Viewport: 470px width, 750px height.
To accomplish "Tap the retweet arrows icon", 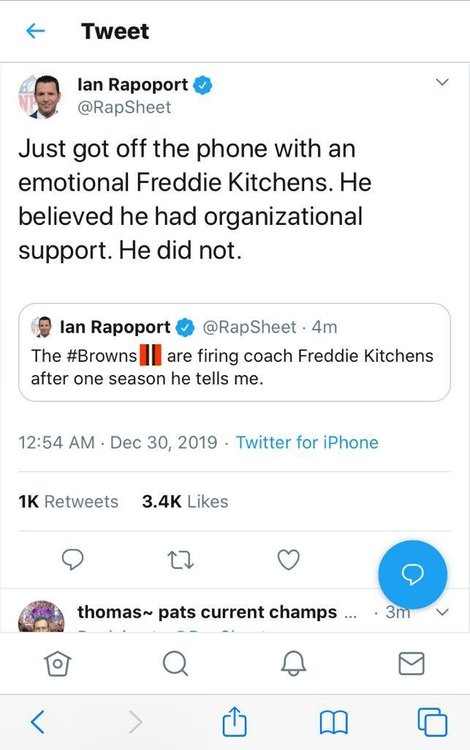I will [180, 559].
